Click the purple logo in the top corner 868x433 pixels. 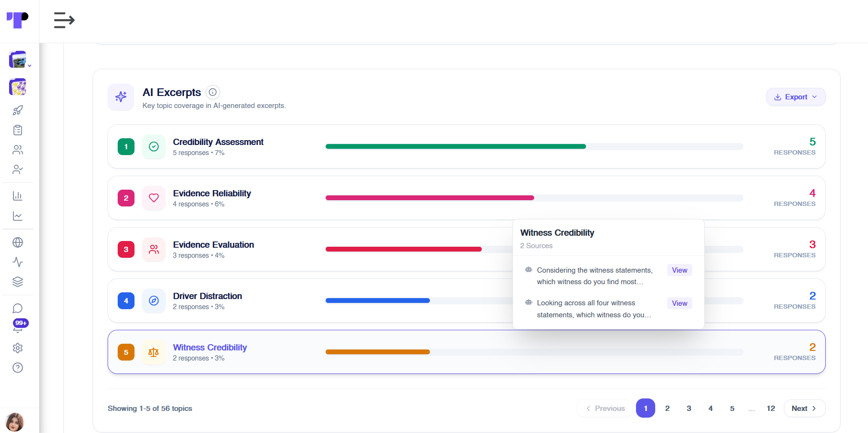pos(17,20)
